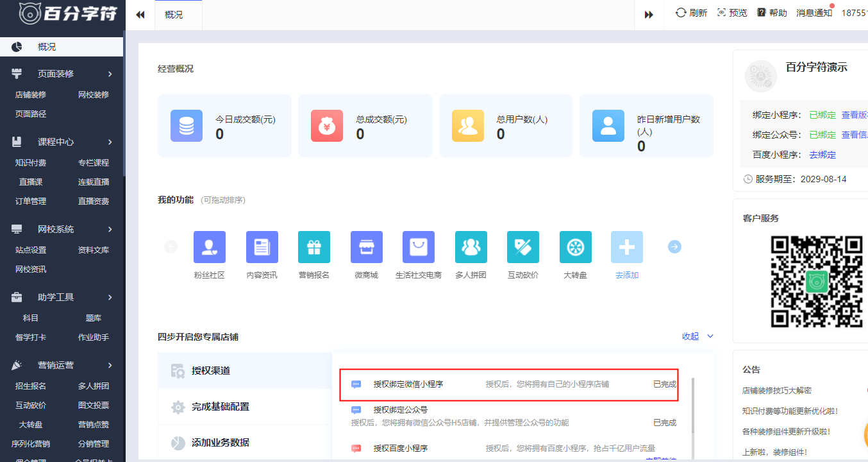The height and width of the screenshot is (462, 868).
Task: Open the 内容资讯 function icon
Action: click(262, 247)
